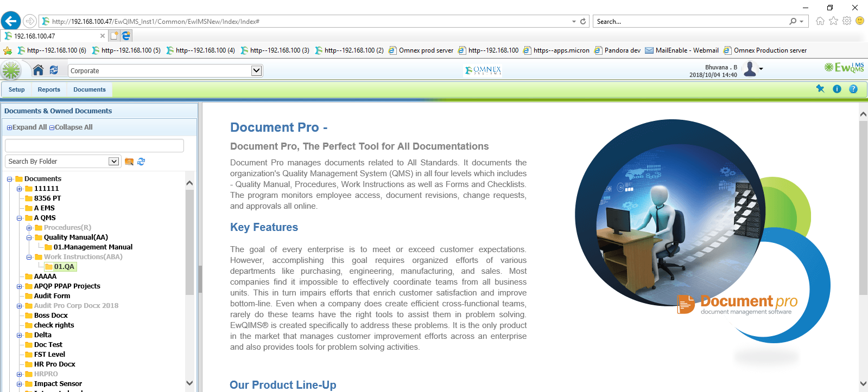Close the 192.168.100.47 tab
The image size is (868, 392).
coord(103,36)
